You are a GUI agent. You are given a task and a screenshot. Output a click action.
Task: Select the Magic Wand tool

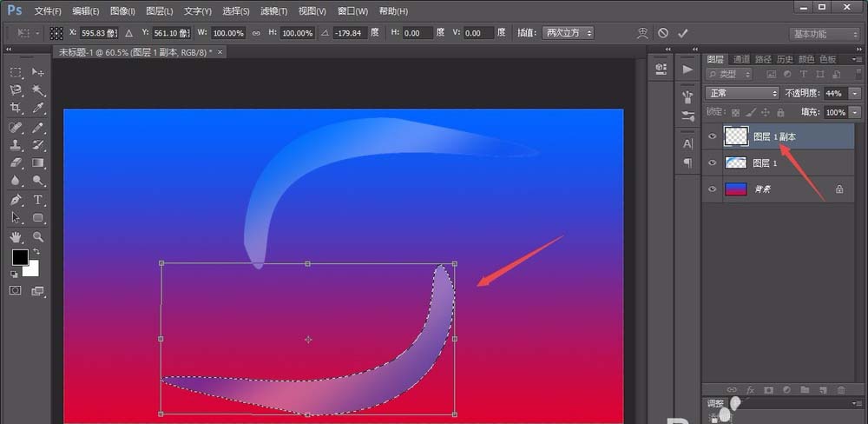click(x=38, y=90)
